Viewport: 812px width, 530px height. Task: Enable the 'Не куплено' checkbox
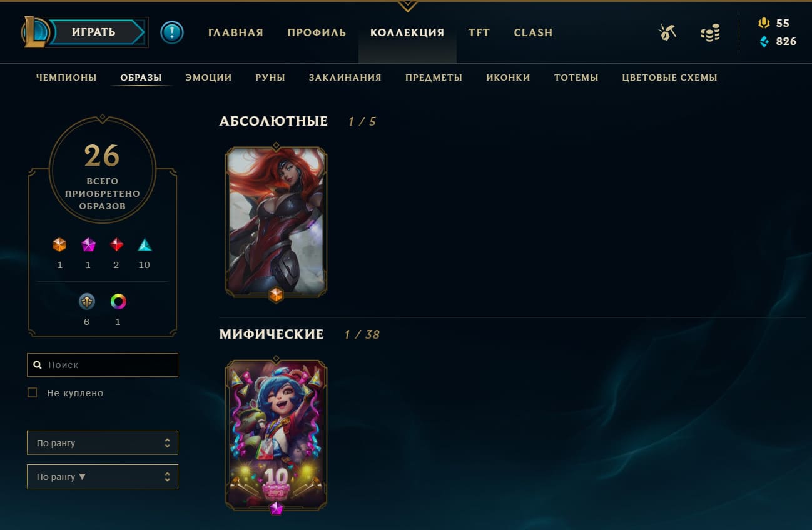point(33,393)
